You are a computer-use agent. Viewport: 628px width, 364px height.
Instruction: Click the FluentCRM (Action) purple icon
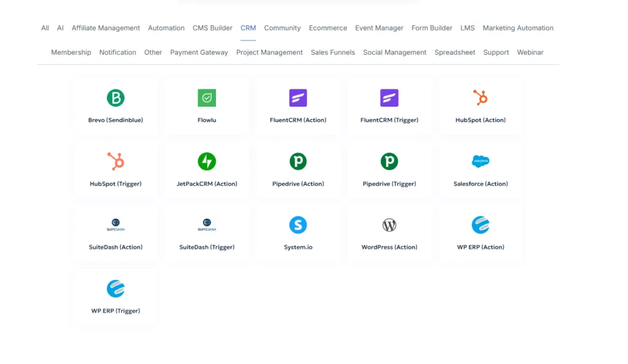coord(298,98)
